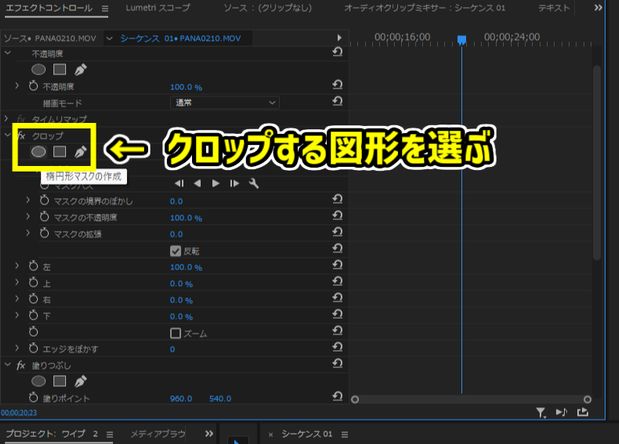Expand マスクの境界のぼかし row
This screenshot has width=619, height=444.
(x=28, y=200)
